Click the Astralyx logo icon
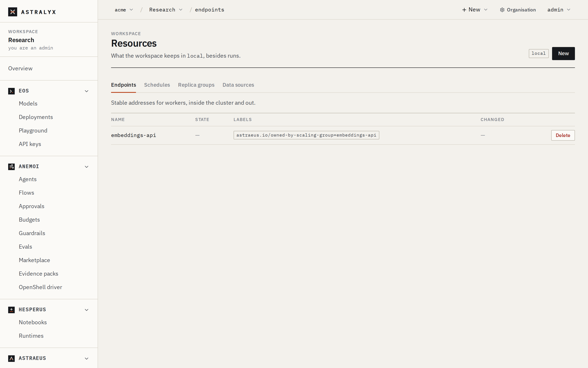This screenshot has height=368, width=588. pos(13,12)
